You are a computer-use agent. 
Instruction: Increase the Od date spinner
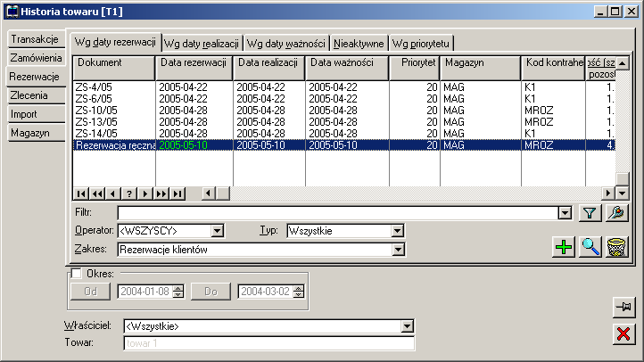178,288
